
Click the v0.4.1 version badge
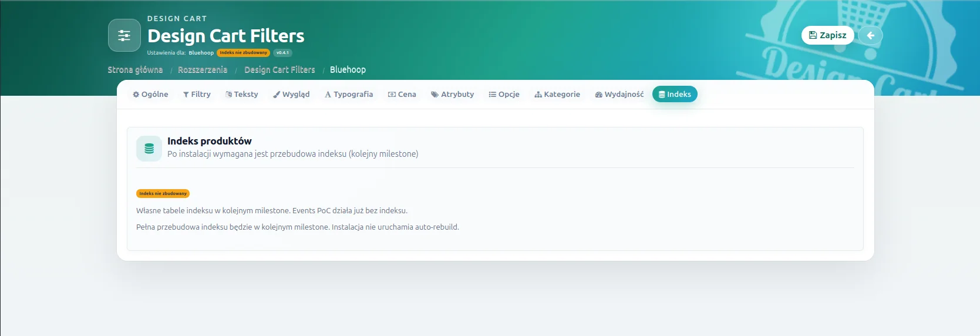[x=282, y=53]
